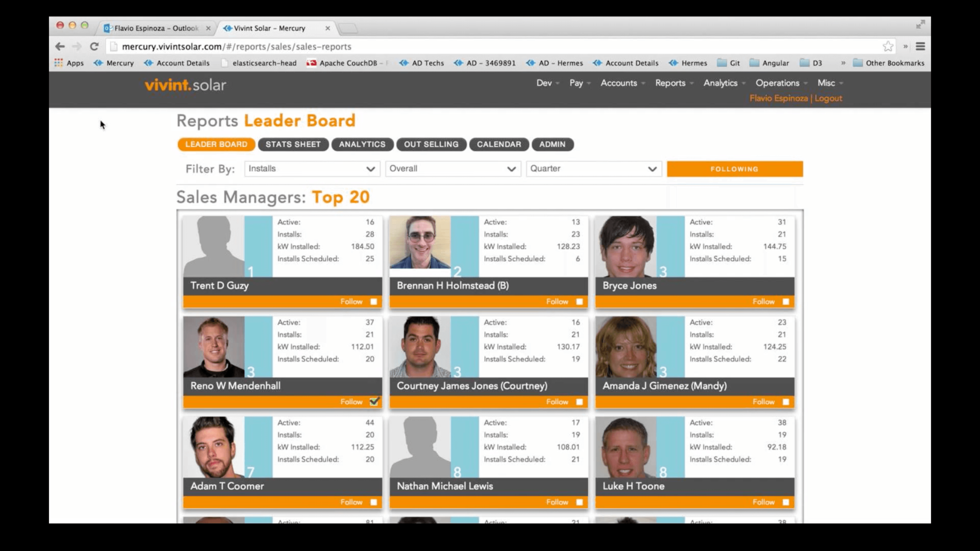Click the Logout link

(828, 98)
